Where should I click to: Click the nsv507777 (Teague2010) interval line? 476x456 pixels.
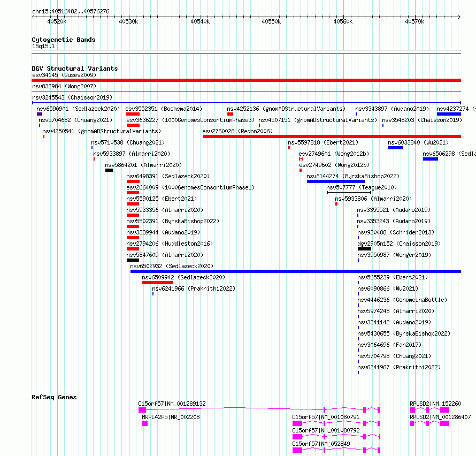point(349,193)
